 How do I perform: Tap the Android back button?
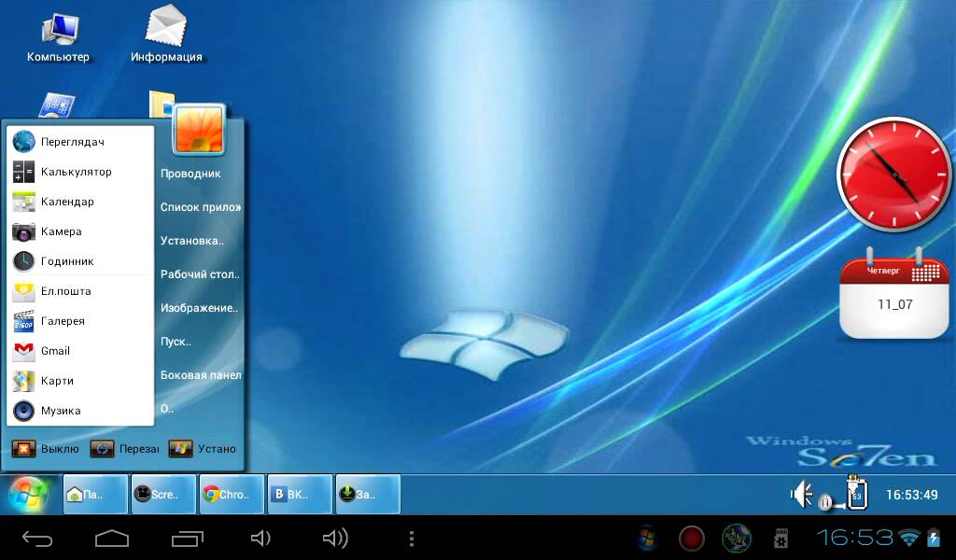(x=37, y=539)
